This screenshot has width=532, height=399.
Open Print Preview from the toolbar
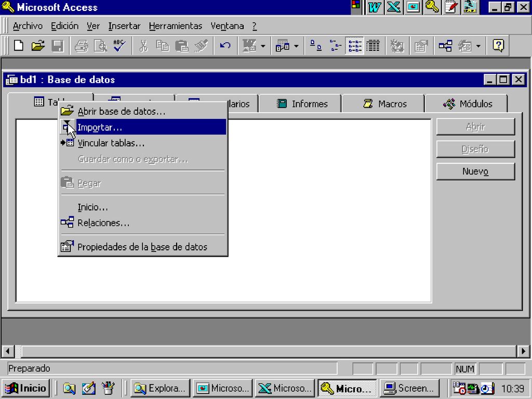pyautogui.click(x=100, y=46)
